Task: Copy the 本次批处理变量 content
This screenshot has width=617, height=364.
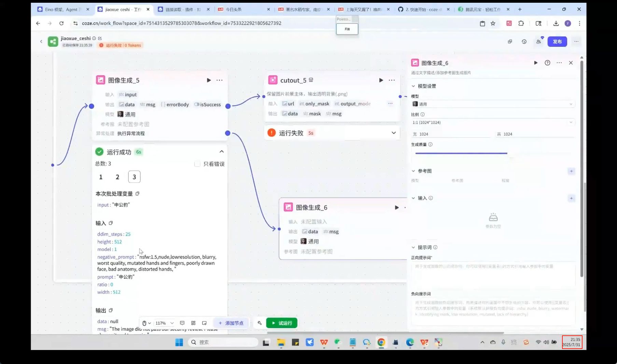Action: 138,194
